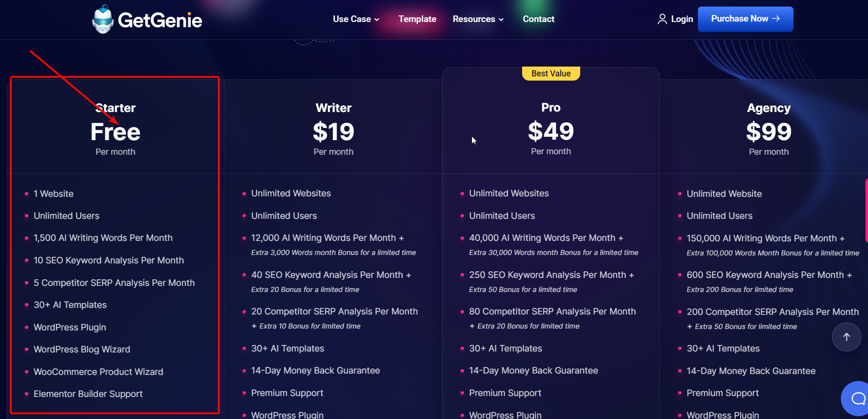The width and height of the screenshot is (868, 419).
Task: Click the Agency plan heading
Action: tap(768, 107)
